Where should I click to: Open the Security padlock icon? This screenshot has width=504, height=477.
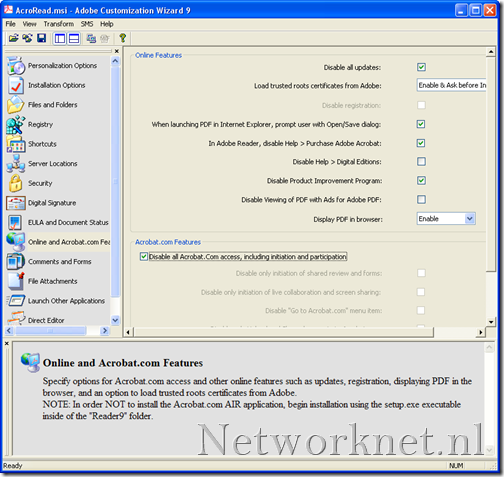(x=16, y=183)
